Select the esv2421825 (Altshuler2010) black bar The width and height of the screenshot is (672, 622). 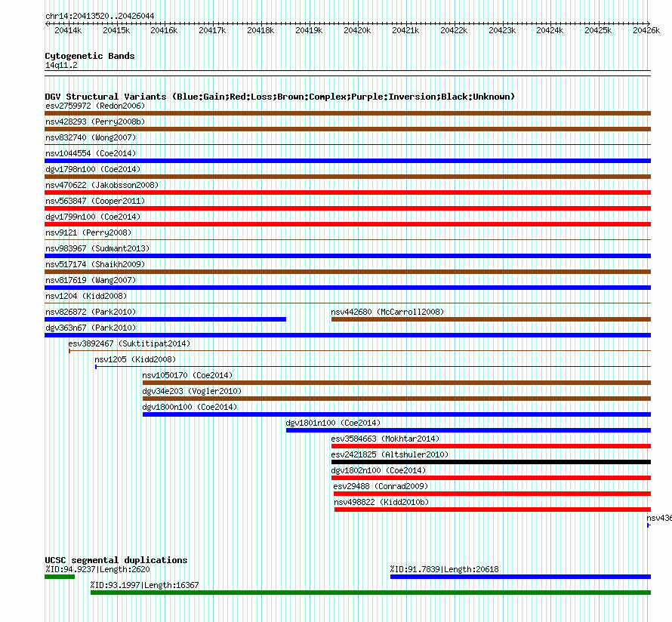click(491, 462)
